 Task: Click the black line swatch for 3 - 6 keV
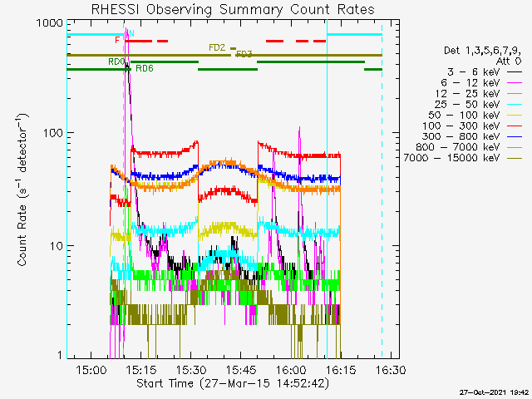point(515,72)
